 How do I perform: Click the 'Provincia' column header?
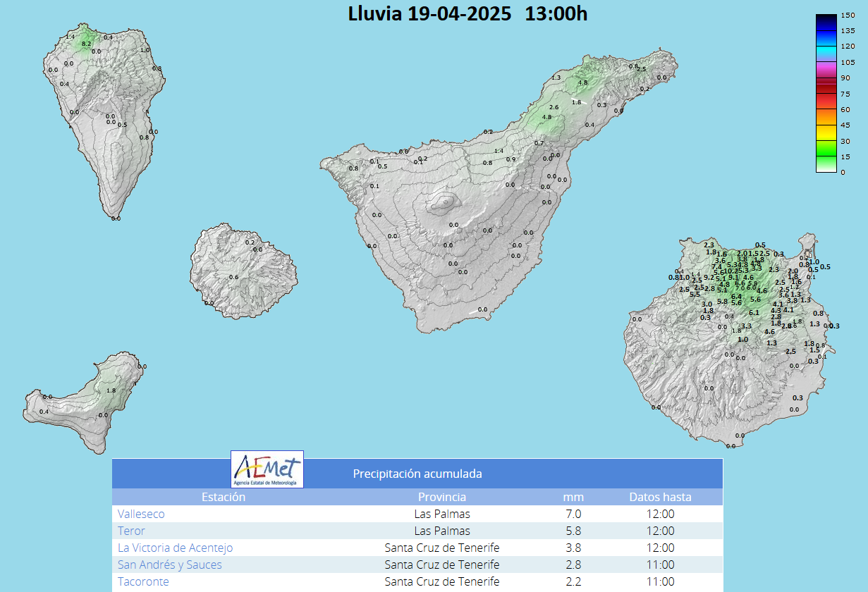click(x=442, y=497)
